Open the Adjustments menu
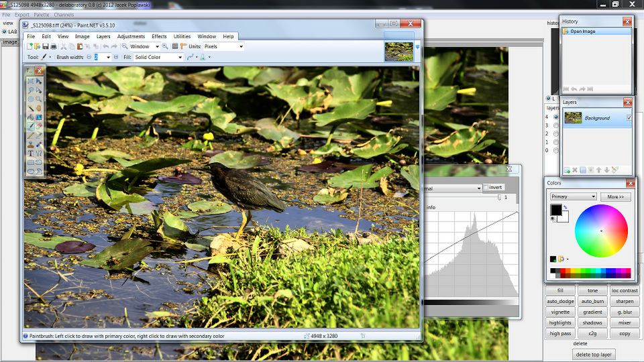 131,36
